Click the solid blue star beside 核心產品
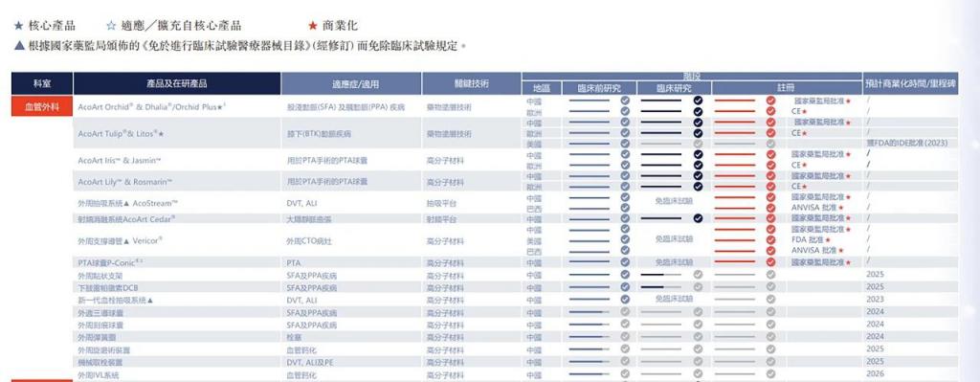Image resolution: width=980 pixels, height=382 pixels. point(19,26)
